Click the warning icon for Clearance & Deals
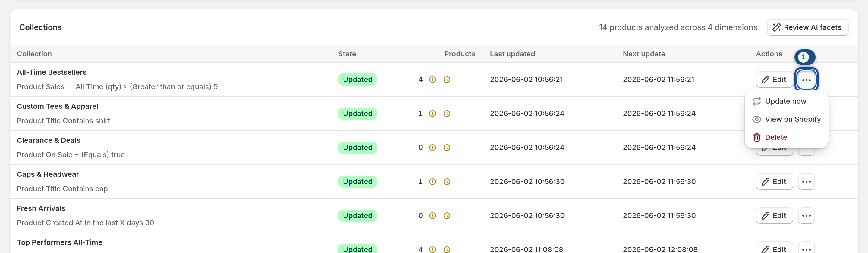This screenshot has height=253, width=868. pyautogui.click(x=432, y=148)
